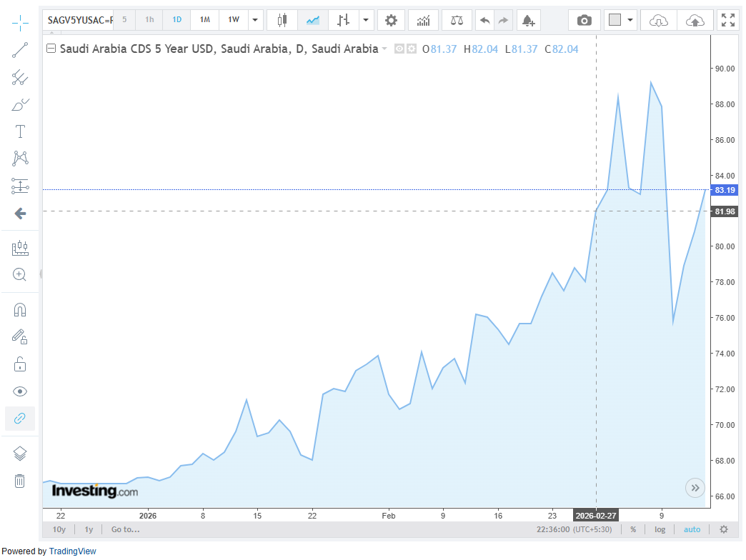
Task: Hide all drawings with eye icon
Action: 20,391
